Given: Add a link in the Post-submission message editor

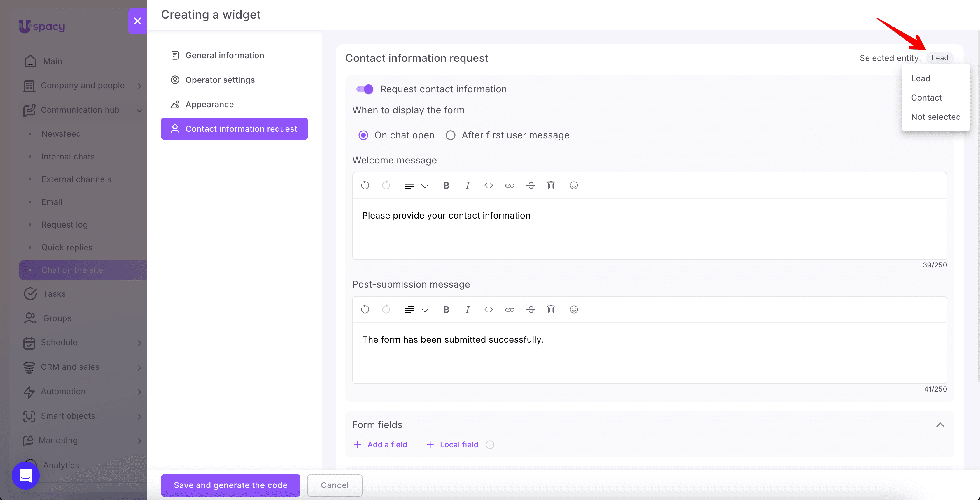Looking at the screenshot, I should click(x=510, y=310).
